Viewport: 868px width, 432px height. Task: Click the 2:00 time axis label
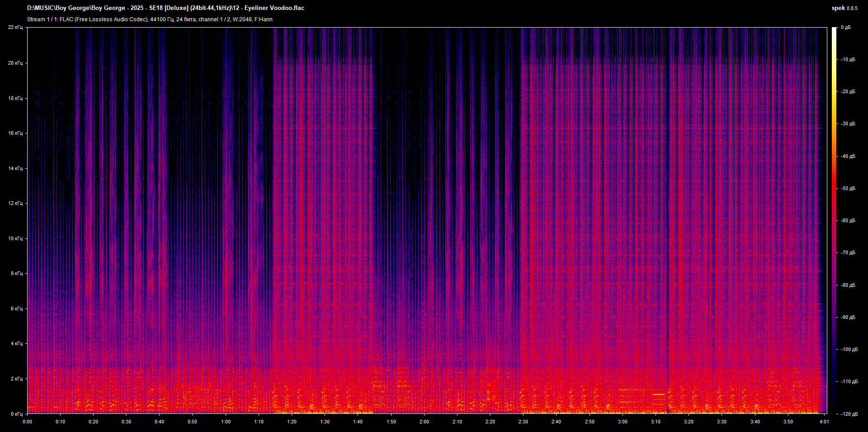tap(424, 422)
